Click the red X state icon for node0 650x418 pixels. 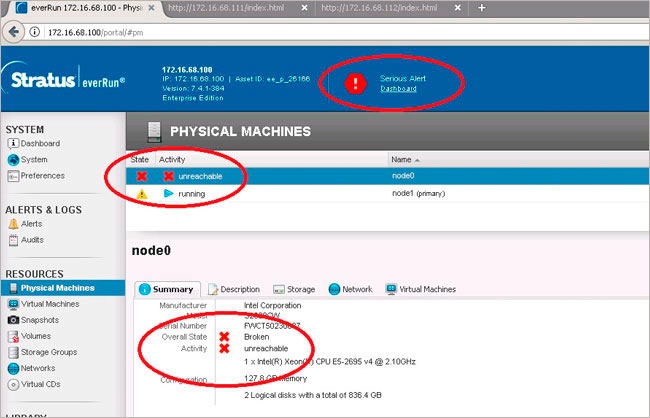142,176
